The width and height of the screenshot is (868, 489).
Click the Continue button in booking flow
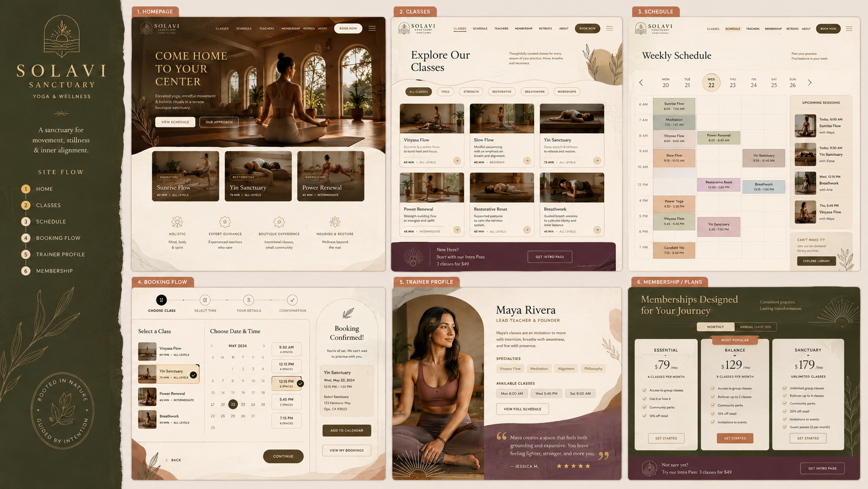click(x=283, y=456)
